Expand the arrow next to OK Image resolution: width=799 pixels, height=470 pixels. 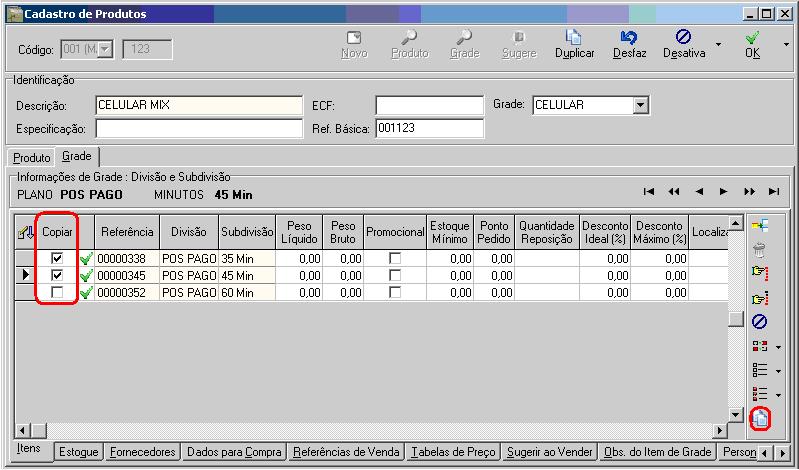pyautogui.click(x=787, y=45)
